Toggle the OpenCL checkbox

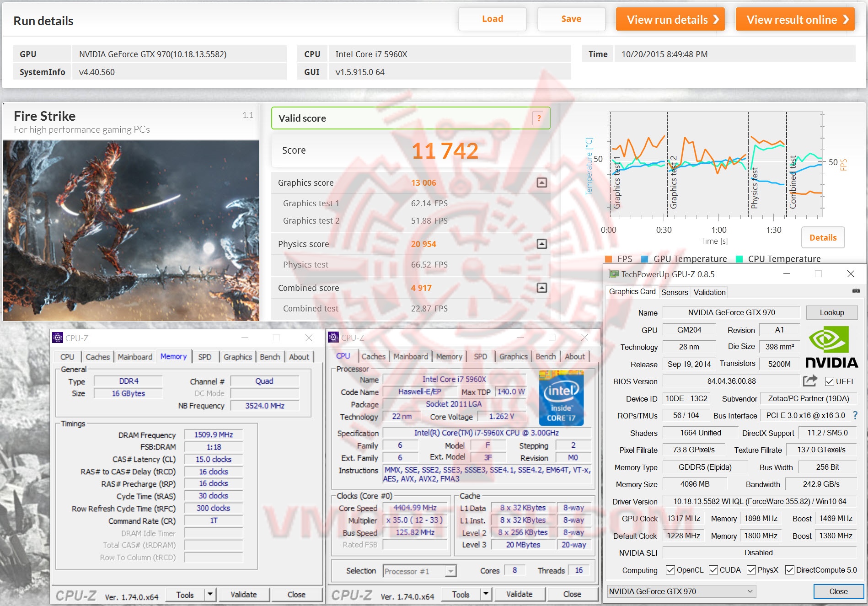pos(670,570)
